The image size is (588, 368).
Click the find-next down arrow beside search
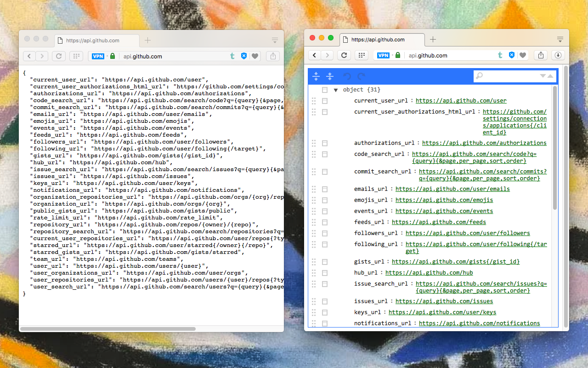tap(543, 76)
